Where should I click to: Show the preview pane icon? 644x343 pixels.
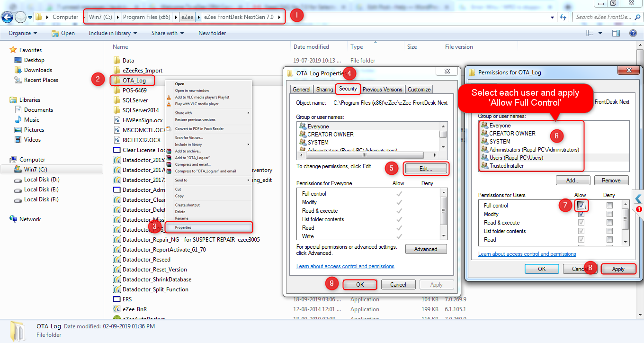click(616, 33)
